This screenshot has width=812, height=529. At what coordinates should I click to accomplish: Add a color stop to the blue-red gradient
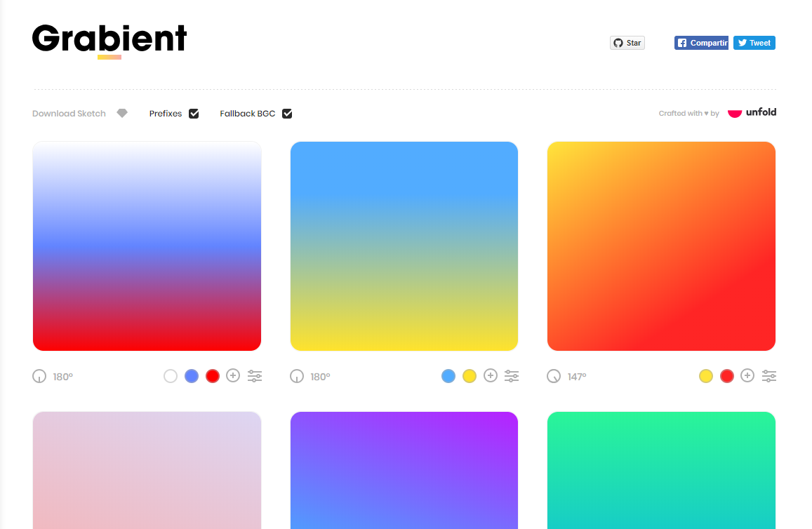(233, 376)
